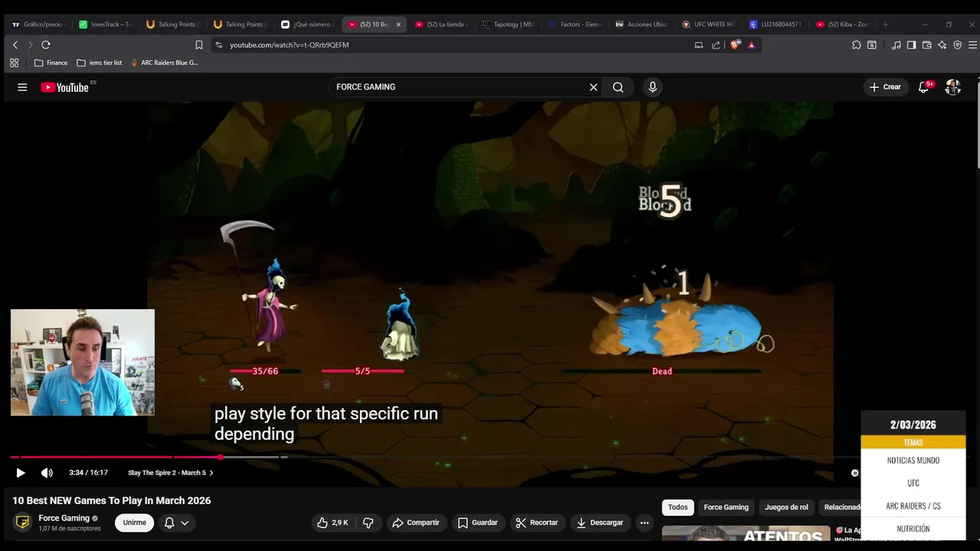
Task: Select the Todos filter chip
Action: click(678, 507)
